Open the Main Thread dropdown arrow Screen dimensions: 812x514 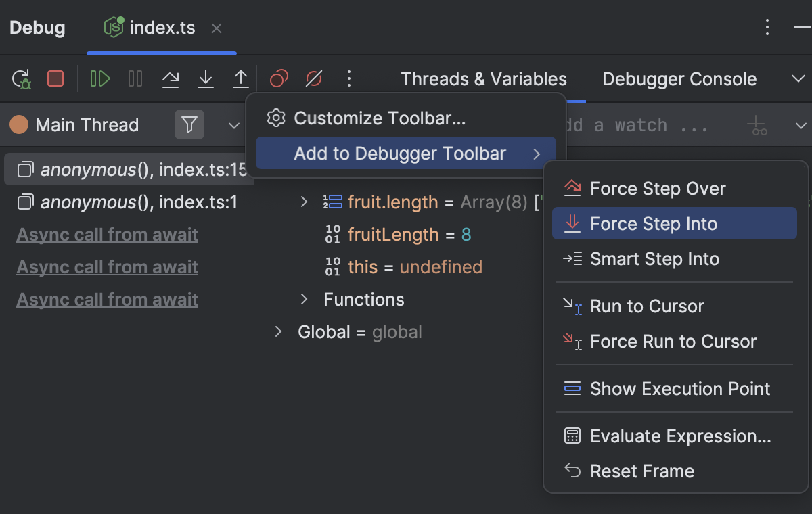point(233,126)
